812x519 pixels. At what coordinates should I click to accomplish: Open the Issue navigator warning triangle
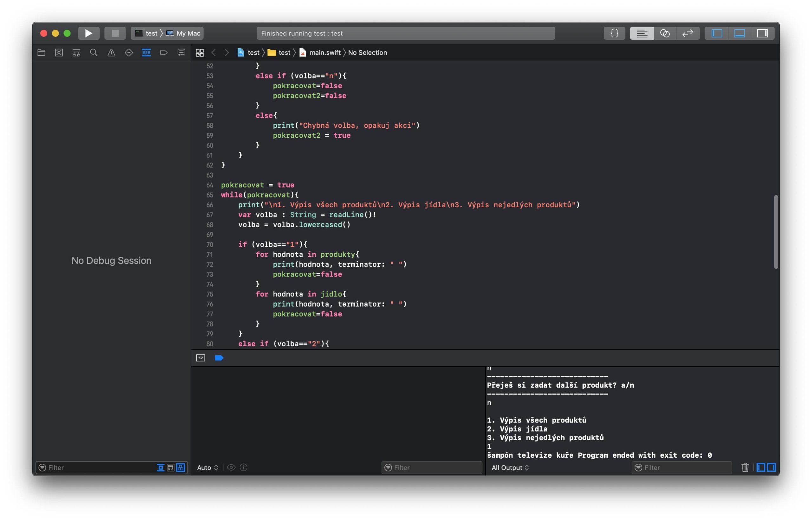pos(111,52)
